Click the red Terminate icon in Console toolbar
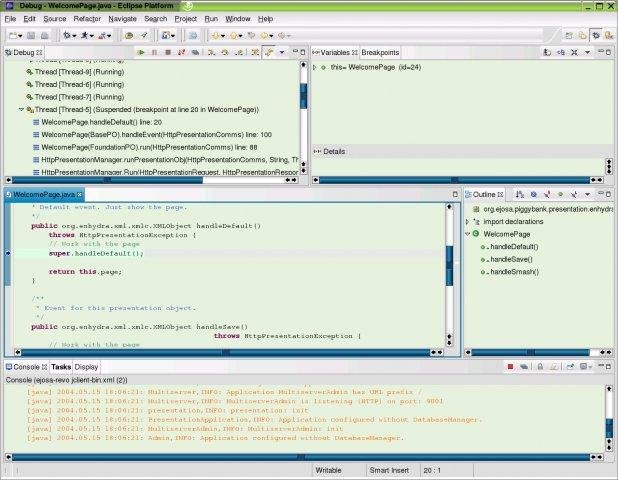Image resolution: width=618 pixels, height=480 pixels. tap(510, 367)
